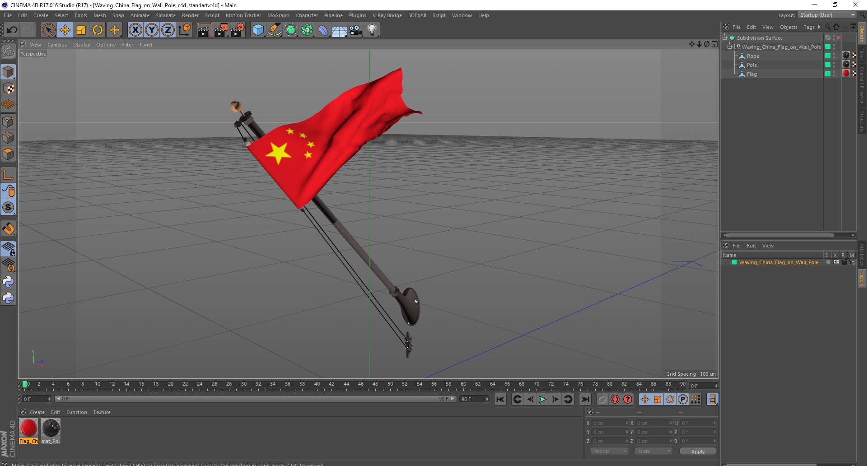
Task: Open the MoGraph menu
Action: point(278,15)
